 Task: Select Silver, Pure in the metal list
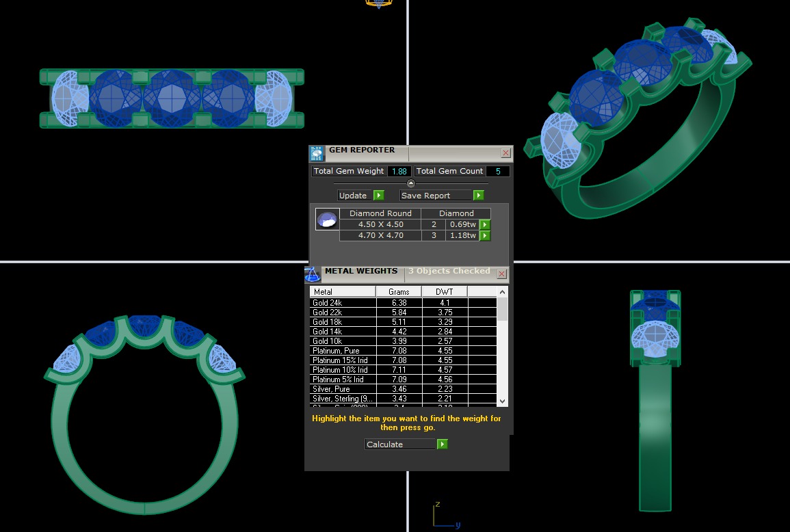coord(342,389)
